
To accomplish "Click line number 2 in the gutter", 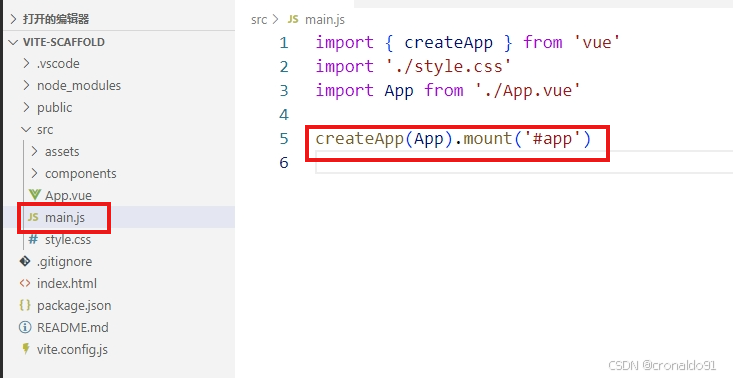I will tap(284, 66).
